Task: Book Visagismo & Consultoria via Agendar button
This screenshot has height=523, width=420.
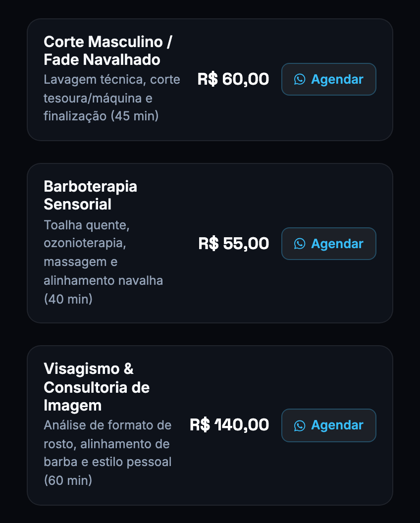Action: coord(328,425)
